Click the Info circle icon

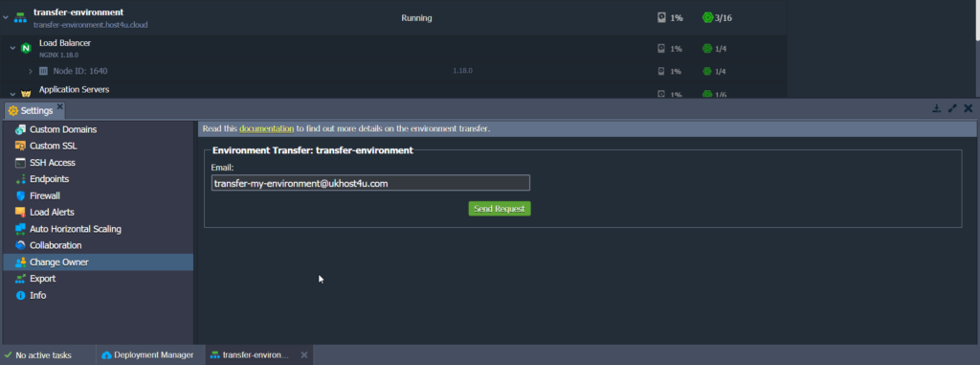[21, 295]
